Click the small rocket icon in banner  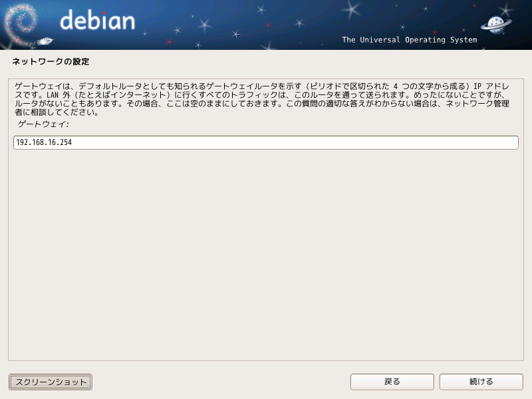45,41
